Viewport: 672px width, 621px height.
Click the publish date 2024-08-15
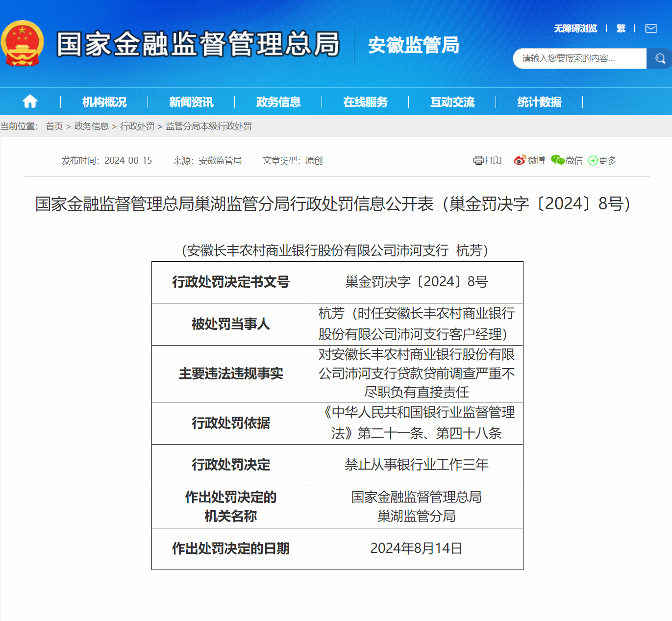point(128,161)
